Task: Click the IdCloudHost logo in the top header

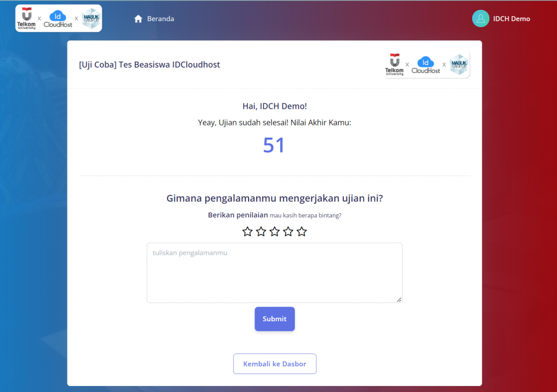Action: (58, 18)
